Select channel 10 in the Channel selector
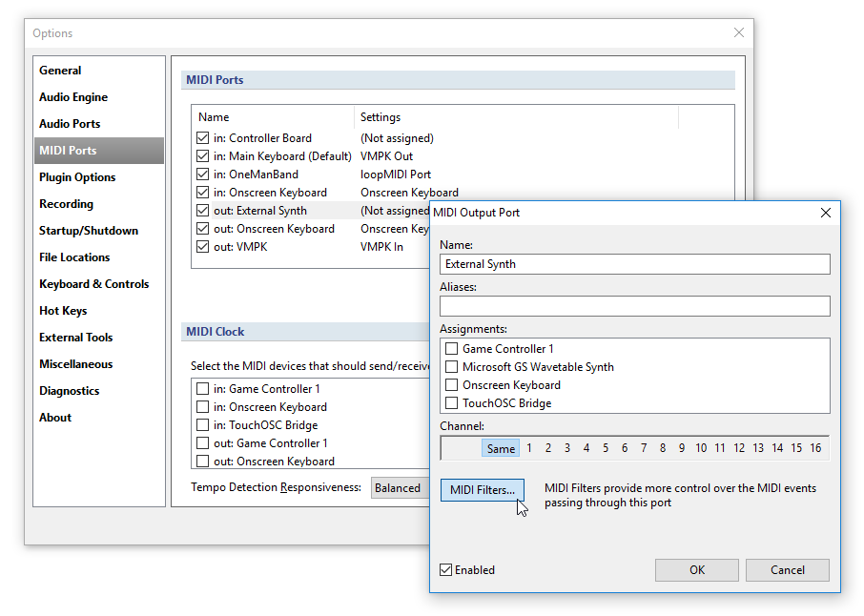The width and height of the screenshot is (864, 616). click(701, 448)
